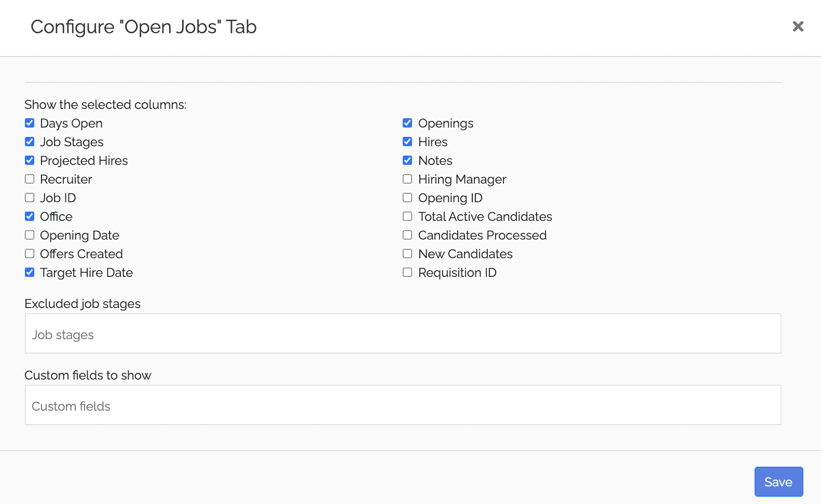This screenshot has height=504, width=821.
Task: Disable the Openings column checkbox
Action: (x=407, y=123)
